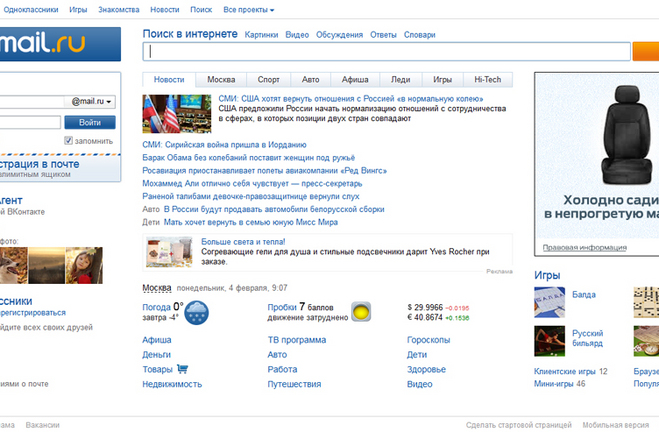Open the Погода weather link
The image size is (659, 432).
pos(156,307)
